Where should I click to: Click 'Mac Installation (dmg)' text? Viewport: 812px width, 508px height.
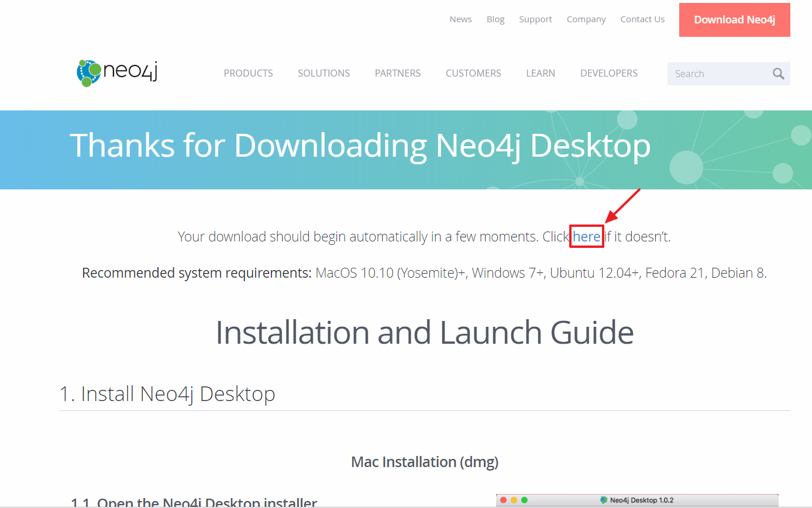point(425,462)
